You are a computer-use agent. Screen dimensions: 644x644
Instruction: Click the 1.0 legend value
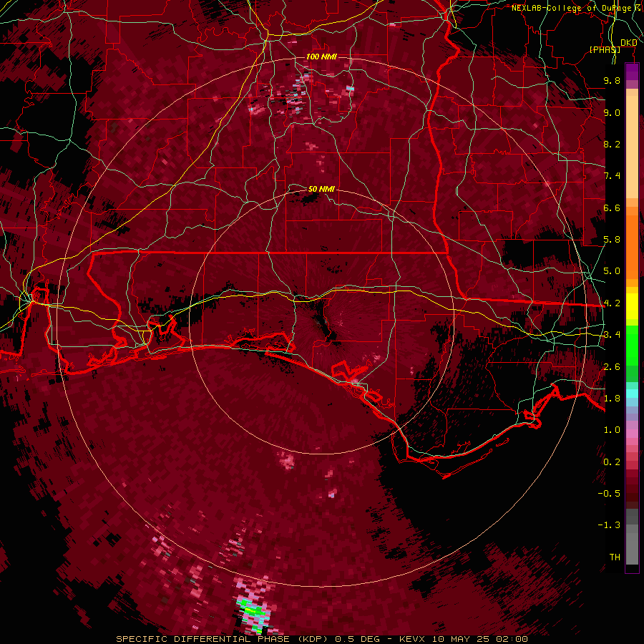pos(612,430)
